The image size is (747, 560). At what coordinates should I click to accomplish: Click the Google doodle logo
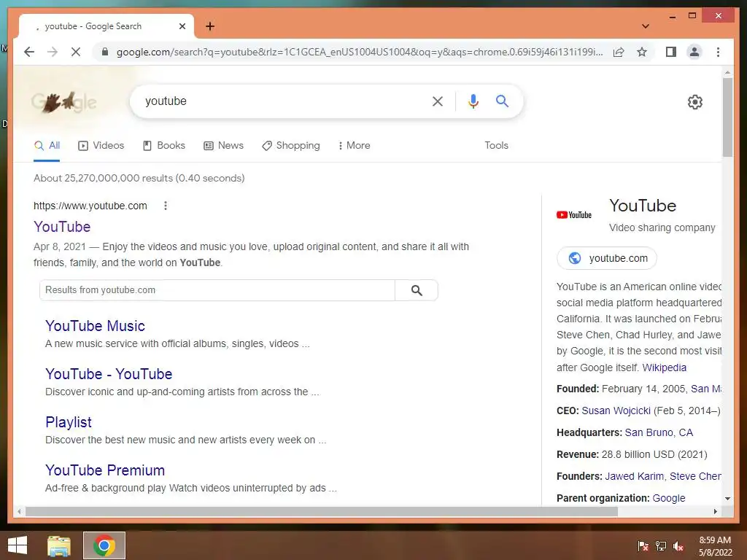(64, 102)
